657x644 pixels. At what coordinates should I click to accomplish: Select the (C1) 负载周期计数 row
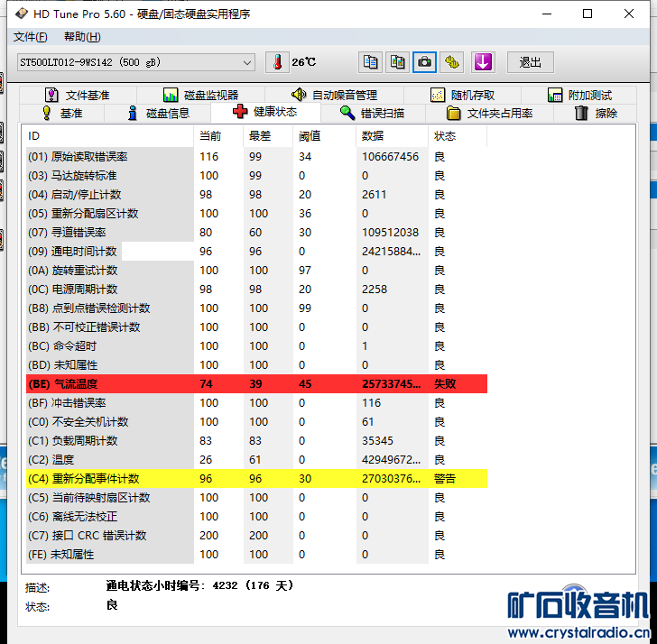point(256,441)
